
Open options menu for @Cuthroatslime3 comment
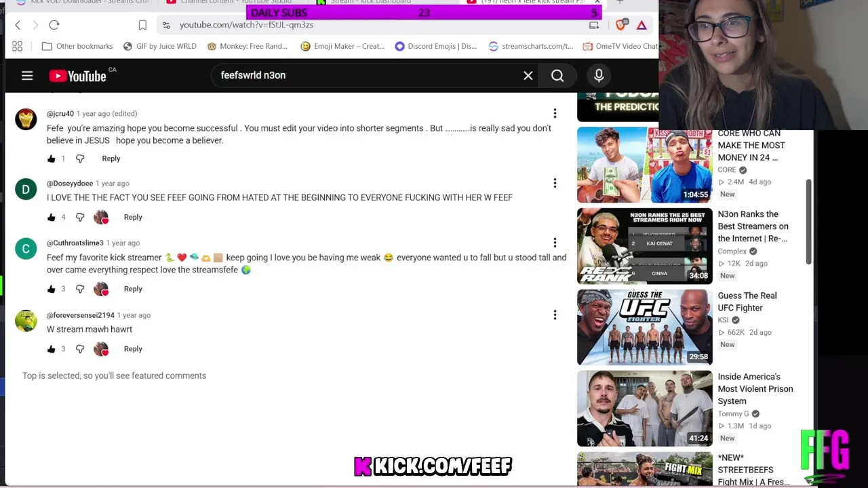(x=555, y=243)
